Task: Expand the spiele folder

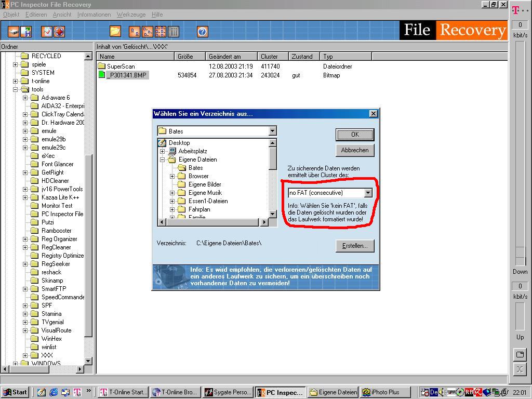Action: tap(15, 64)
